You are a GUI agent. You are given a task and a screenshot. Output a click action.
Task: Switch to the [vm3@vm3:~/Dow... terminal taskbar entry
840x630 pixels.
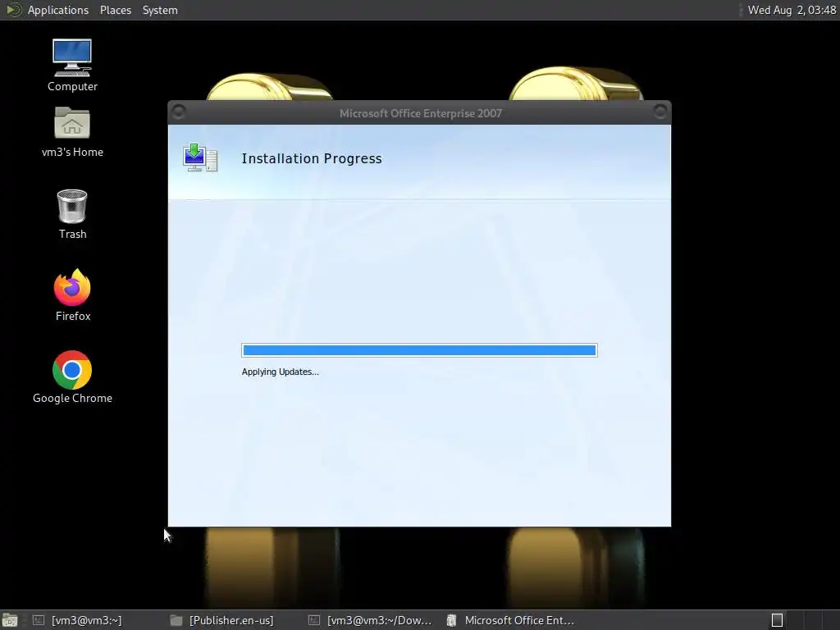tap(370, 620)
